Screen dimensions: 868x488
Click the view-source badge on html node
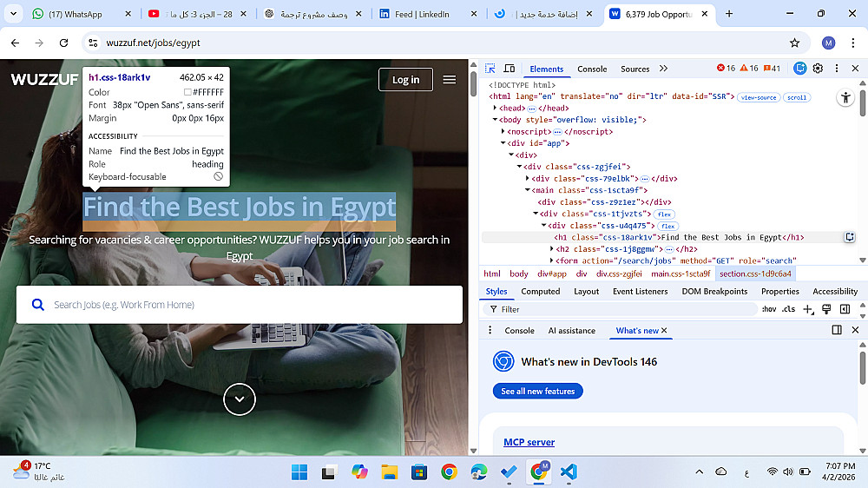point(759,97)
